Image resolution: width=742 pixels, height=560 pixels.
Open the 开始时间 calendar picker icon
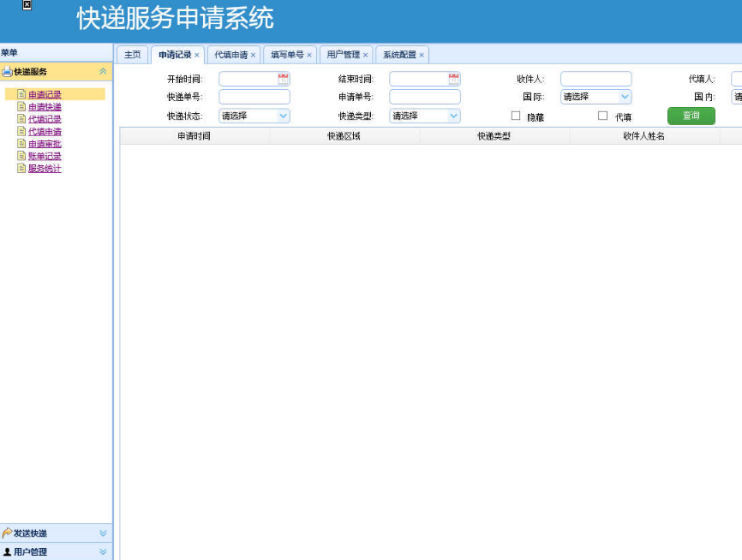pos(284,79)
